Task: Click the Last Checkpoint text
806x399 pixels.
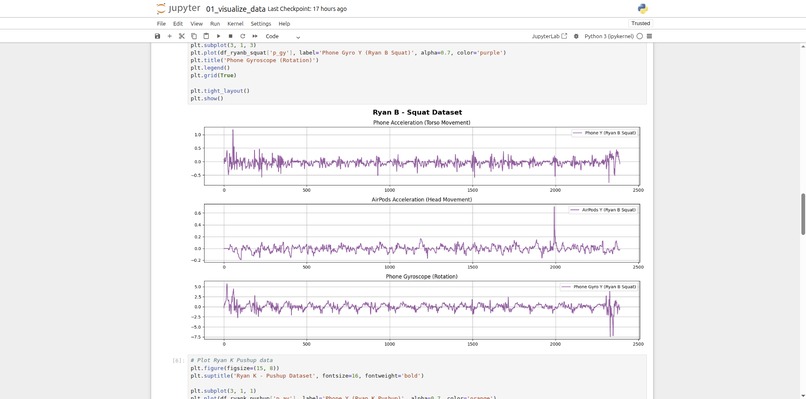Action: click(307, 9)
